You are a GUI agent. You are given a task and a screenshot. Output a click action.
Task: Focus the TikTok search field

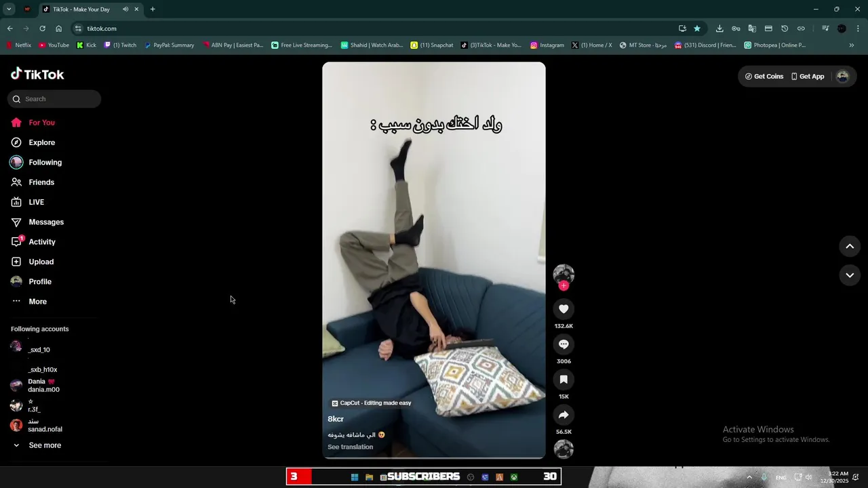(x=54, y=99)
